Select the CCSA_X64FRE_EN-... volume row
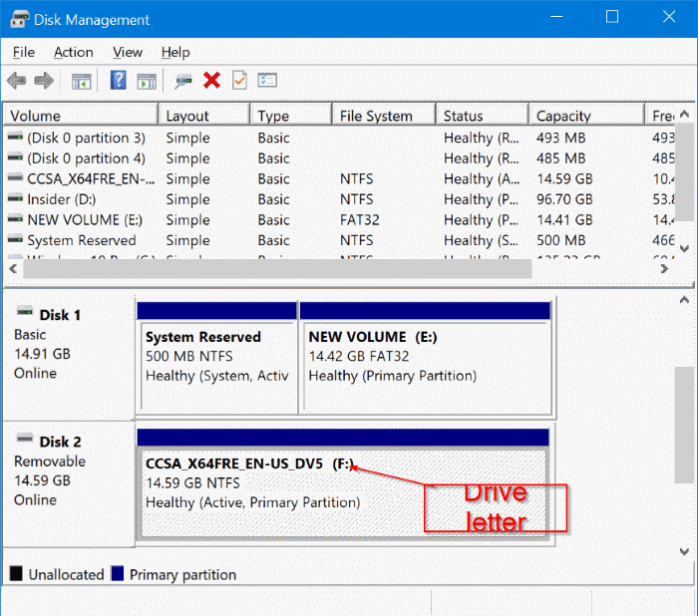This screenshot has height=616, width=698. (339, 178)
